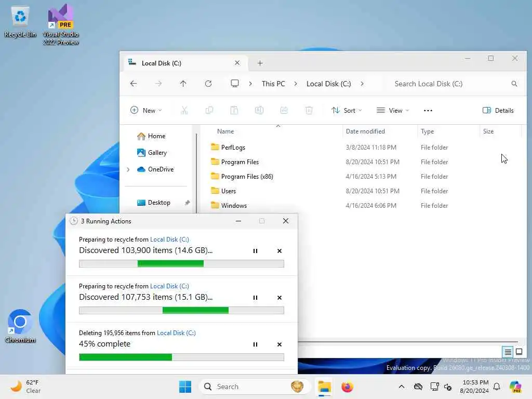Viewport: 532px width, 399px height.
Task: Click the Rename toolbar icon
Action: [259, 110]
